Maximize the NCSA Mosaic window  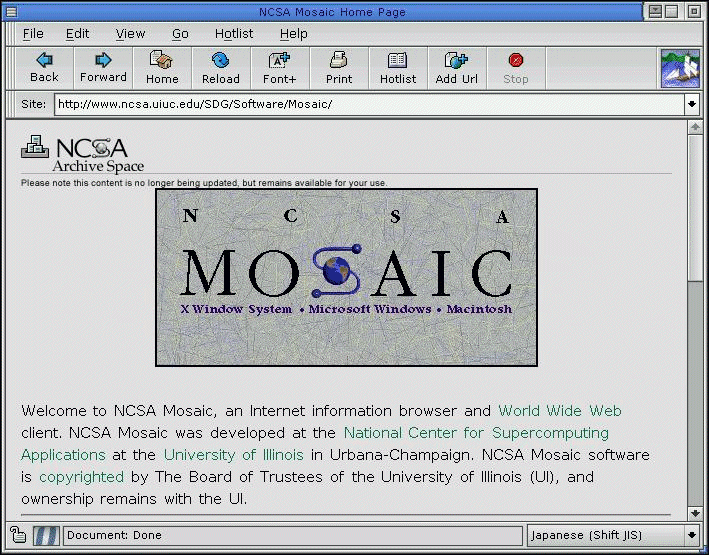pyautogui.click(x=671, y=11)
